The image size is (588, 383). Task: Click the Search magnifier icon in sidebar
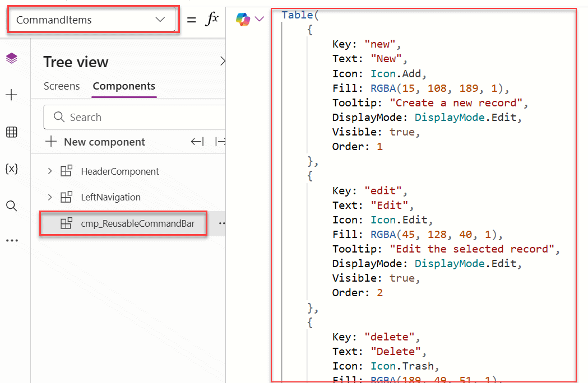click(12, 205)
